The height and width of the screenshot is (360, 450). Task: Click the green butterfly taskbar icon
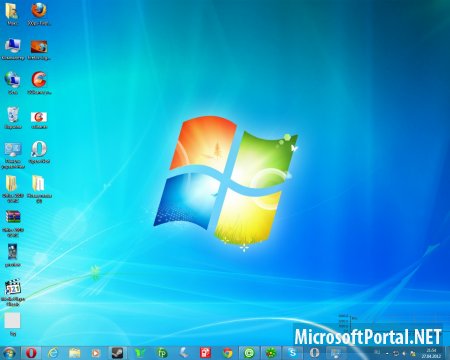[140, 353]
